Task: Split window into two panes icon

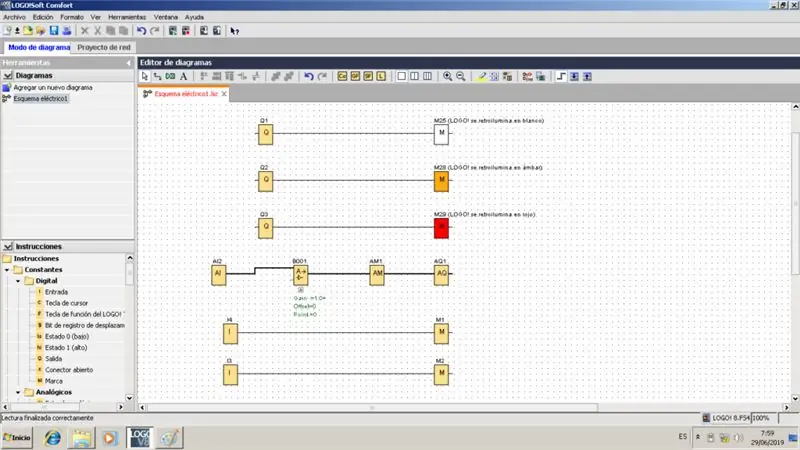Action: [x=414, y=77]
